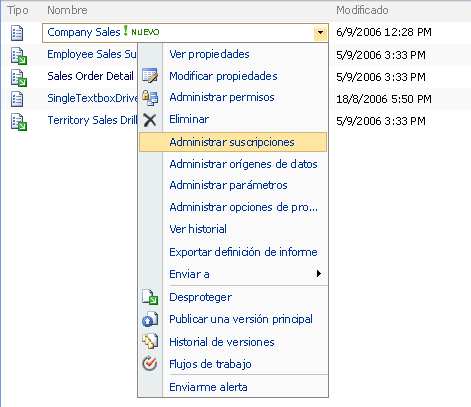This screenshot has width=471, height=407.
Task: Click the Historial de versiones icon
Action: (150, 342)
